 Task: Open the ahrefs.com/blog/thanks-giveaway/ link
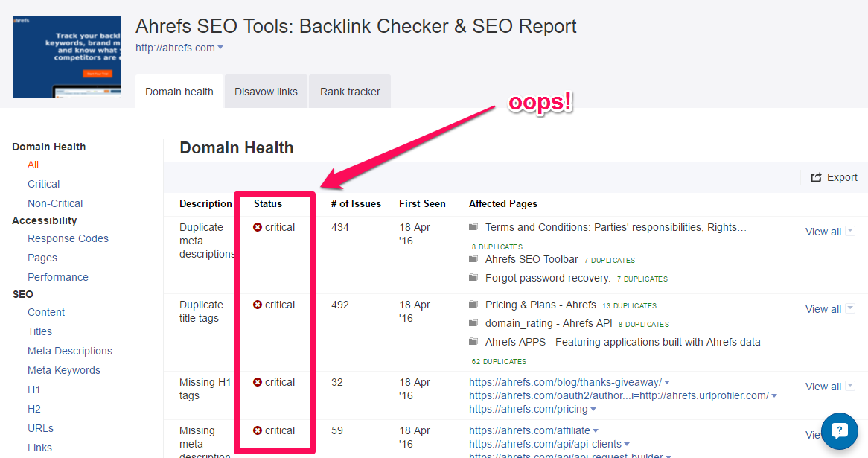coord(565,382)
